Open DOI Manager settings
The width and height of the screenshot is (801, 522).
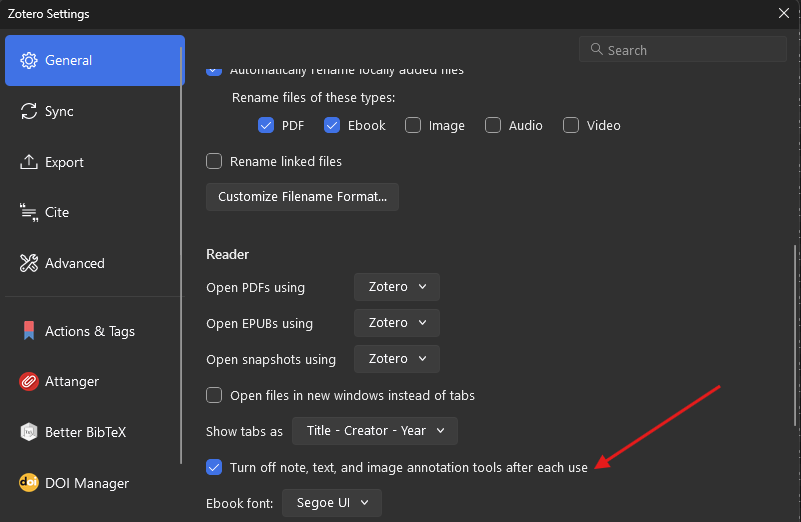pyautogui.click(x=93, y=483)
